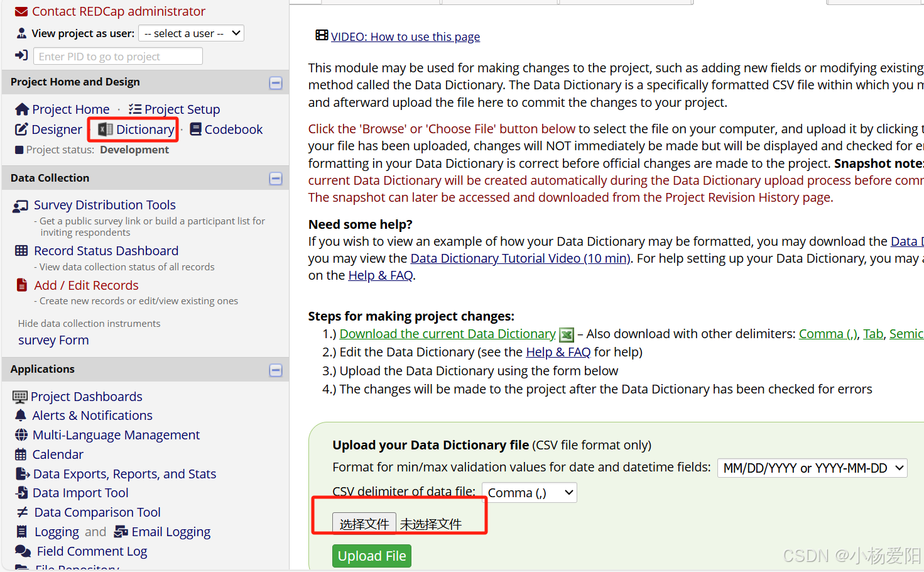Open Survey Distribution Tools
This screenshot has height=572, width=924.
coord(105,205)
